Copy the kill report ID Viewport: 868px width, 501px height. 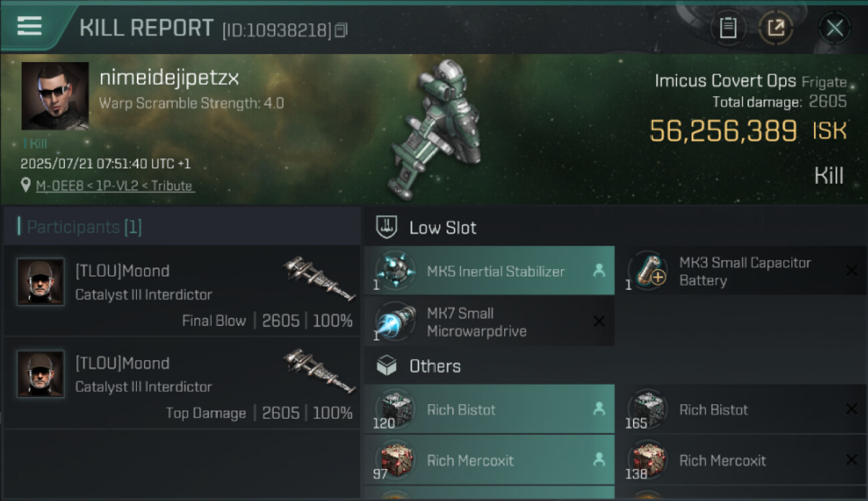point(341,30)
